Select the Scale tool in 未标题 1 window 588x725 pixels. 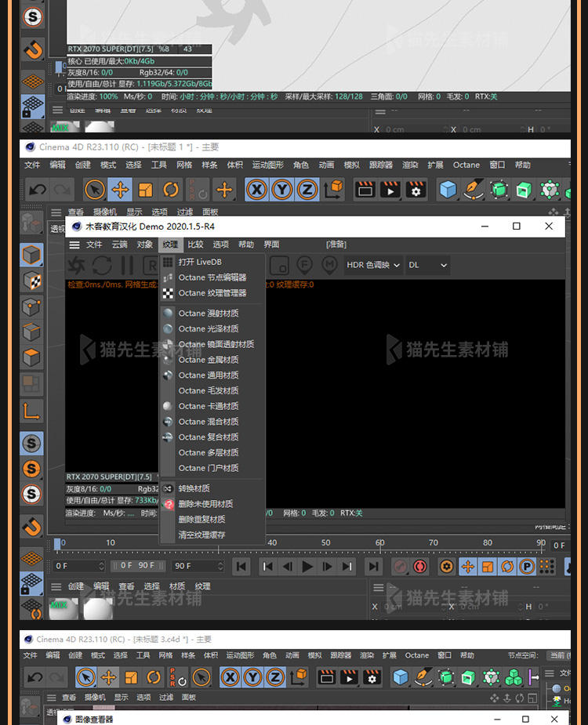(x=146, y=190)
